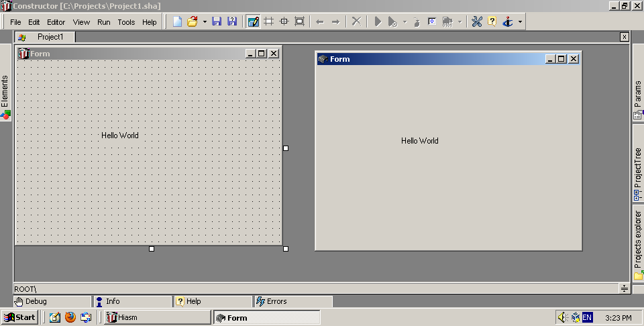Click the bottom-middle resize handle of design form
This screenshot has height=326, width=644.
coord(152,249)
